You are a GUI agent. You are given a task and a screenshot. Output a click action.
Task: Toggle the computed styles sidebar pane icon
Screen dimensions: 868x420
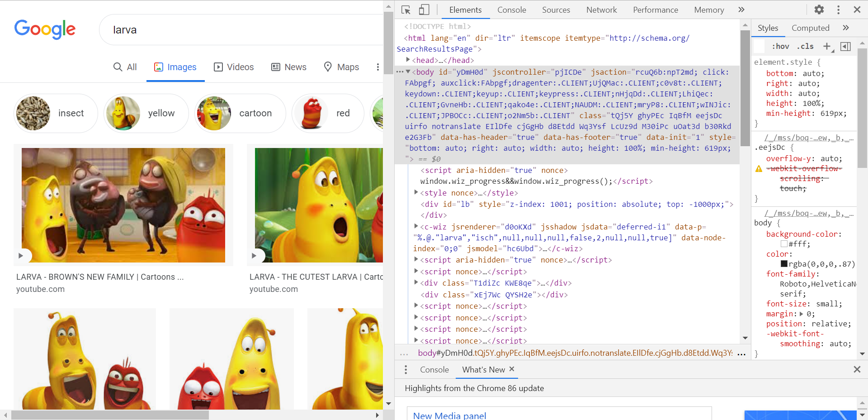(845, 46)
